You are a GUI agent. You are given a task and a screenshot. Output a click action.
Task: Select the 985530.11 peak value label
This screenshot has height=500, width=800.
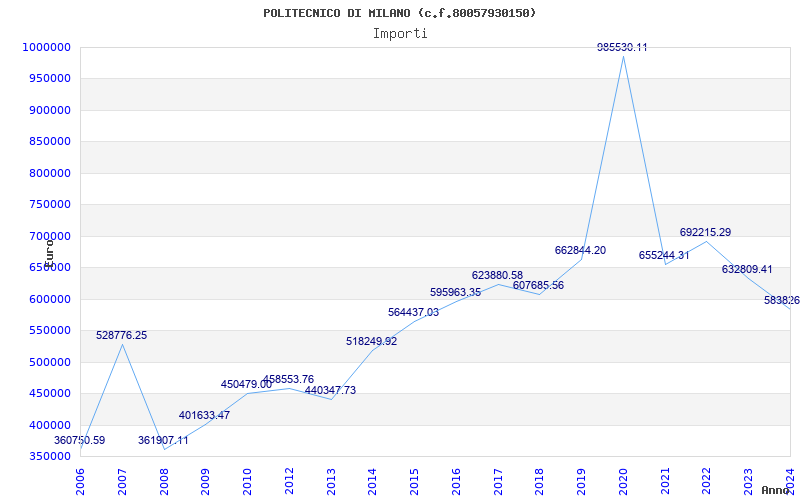pyautogui.click(x=622, y=47)
